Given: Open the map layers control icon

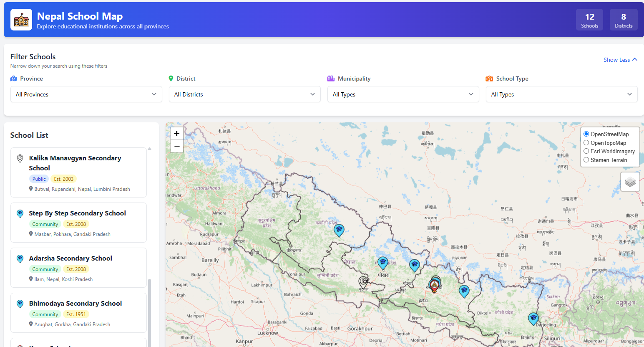Looking at the screenshot, I should 630,182.
